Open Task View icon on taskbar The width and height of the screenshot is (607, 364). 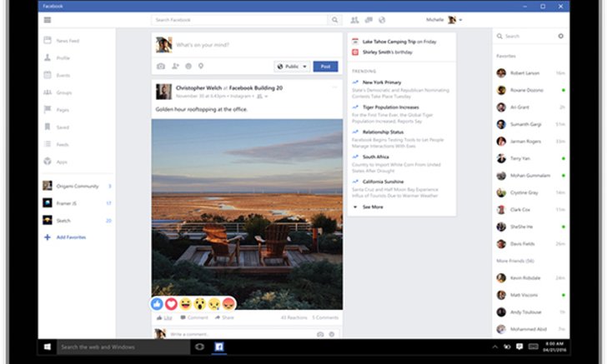point(200,347)
